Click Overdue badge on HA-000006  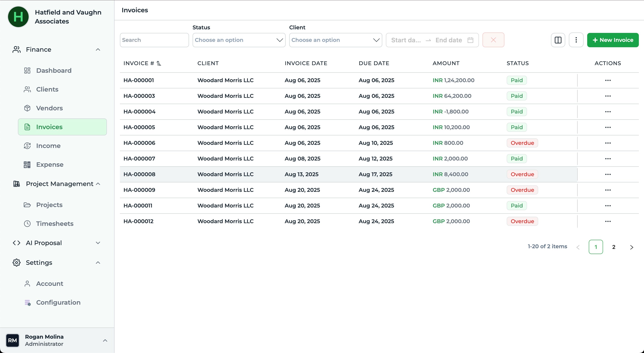pyautogui.click(x=522, y=143)
